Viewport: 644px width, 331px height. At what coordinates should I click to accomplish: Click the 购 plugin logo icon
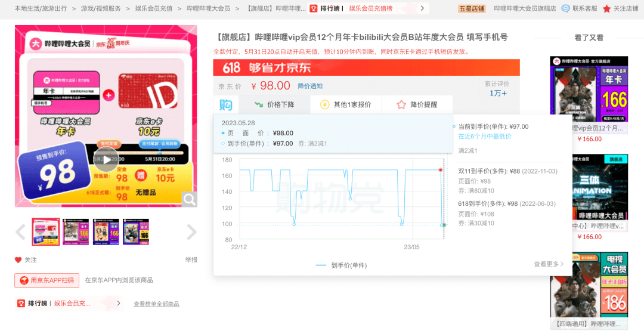tap(225, 105)
